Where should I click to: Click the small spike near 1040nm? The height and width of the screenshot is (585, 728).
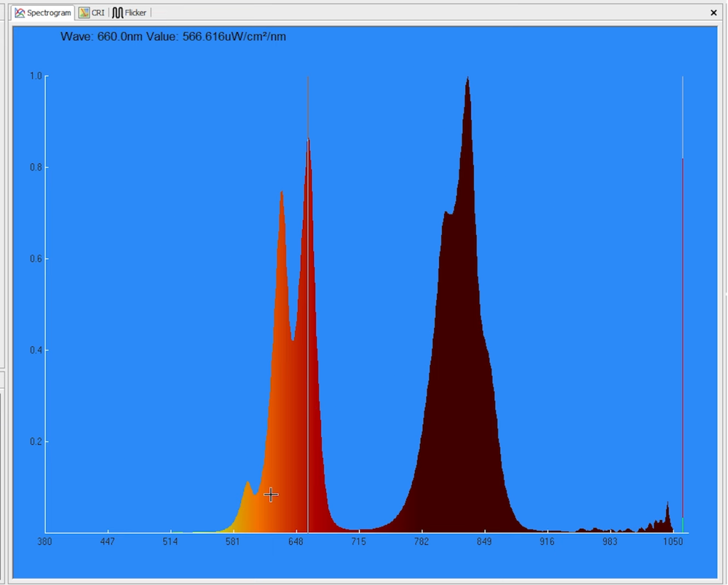pos(668,506)
